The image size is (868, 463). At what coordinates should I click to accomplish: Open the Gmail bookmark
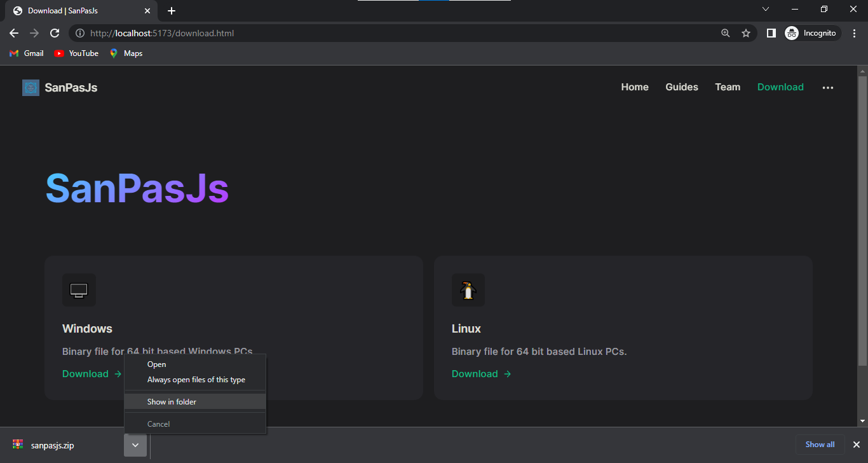(x=27, y=53)
